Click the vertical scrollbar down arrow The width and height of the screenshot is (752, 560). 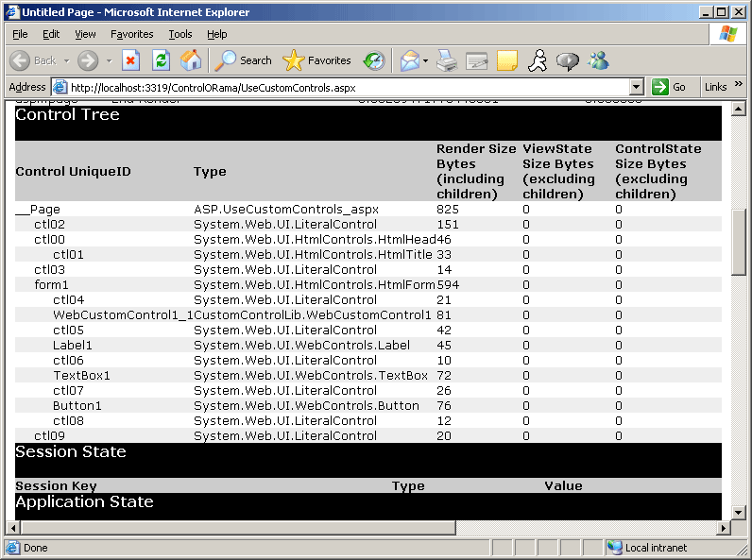739,513
